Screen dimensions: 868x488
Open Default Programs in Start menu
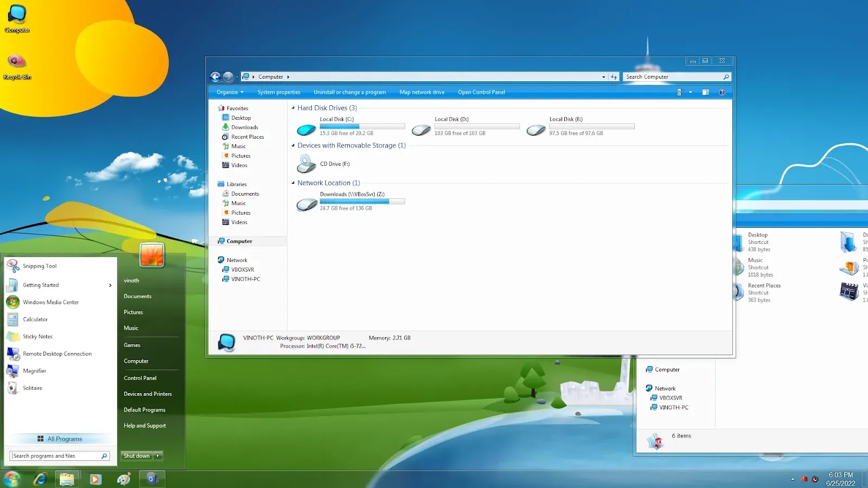pyautogui.click(x=144, y=410)
